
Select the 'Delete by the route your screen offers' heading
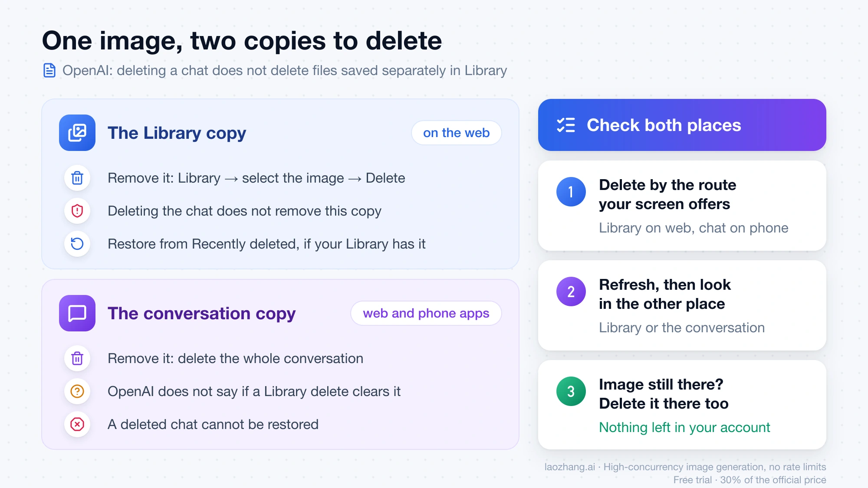pyautogui.click(x=667, y=194)
